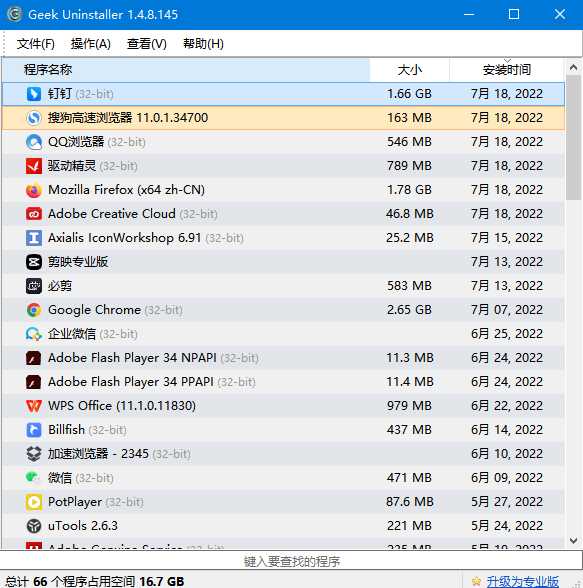Screen dimensions: 583x588
Task: Click the vertical scrollbar thumb
Action: (573, 138)
